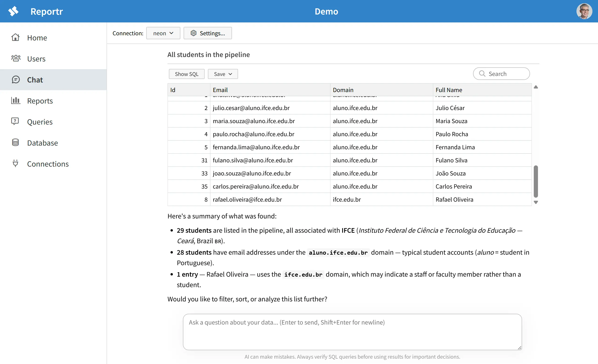
Task: Open connection Settings
Action: click(207, 33)
